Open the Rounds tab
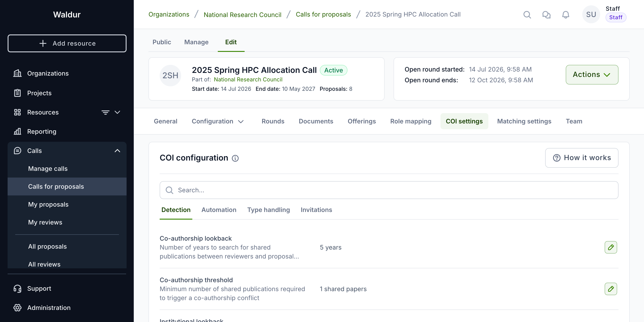Image resolution: width=644 pixels, height=322 pixels. coord(273,121)
